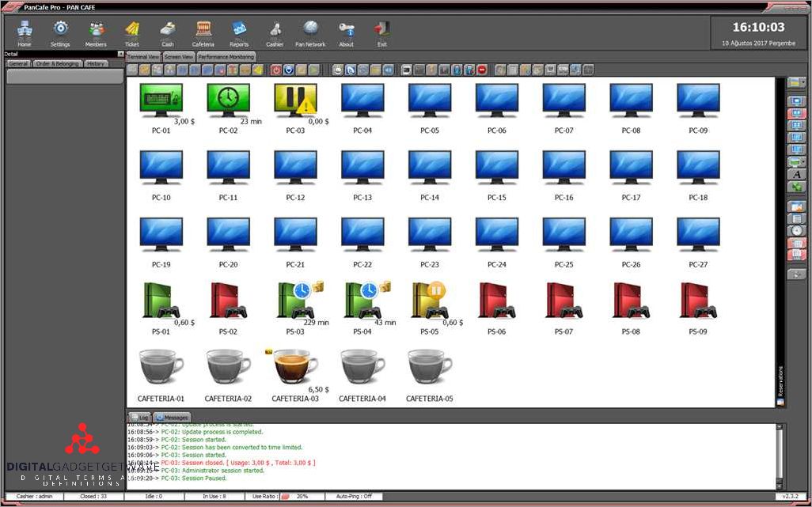
Task: Open the Order & Belonging tab
Action: click(57, 63)
